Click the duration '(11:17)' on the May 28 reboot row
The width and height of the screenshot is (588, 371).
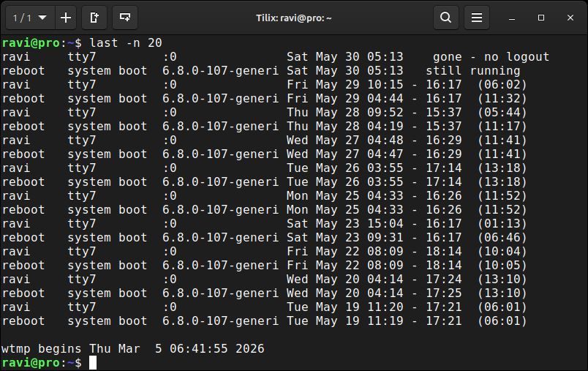502,126
